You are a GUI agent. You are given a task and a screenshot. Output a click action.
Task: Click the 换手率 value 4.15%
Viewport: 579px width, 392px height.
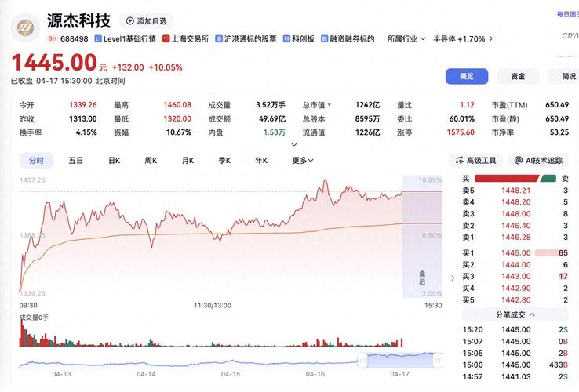point(86,132)
